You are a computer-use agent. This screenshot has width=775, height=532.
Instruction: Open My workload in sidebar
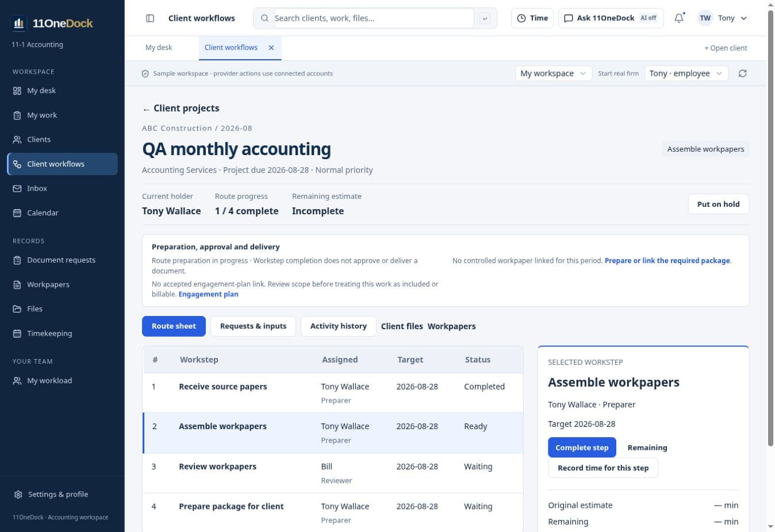[x=62, y=381]
